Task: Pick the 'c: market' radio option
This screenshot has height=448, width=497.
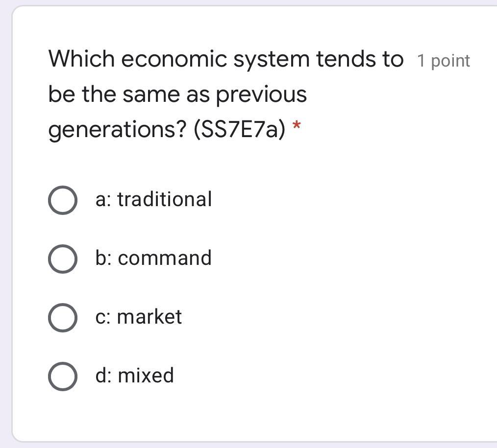Action: click(62, 318)
